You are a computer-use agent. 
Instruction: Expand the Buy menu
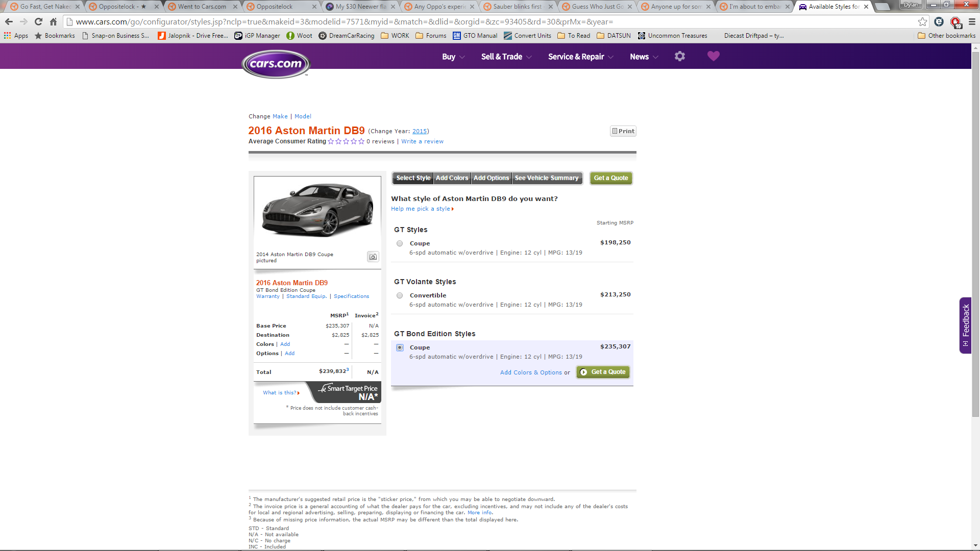(x=453, y=57)
